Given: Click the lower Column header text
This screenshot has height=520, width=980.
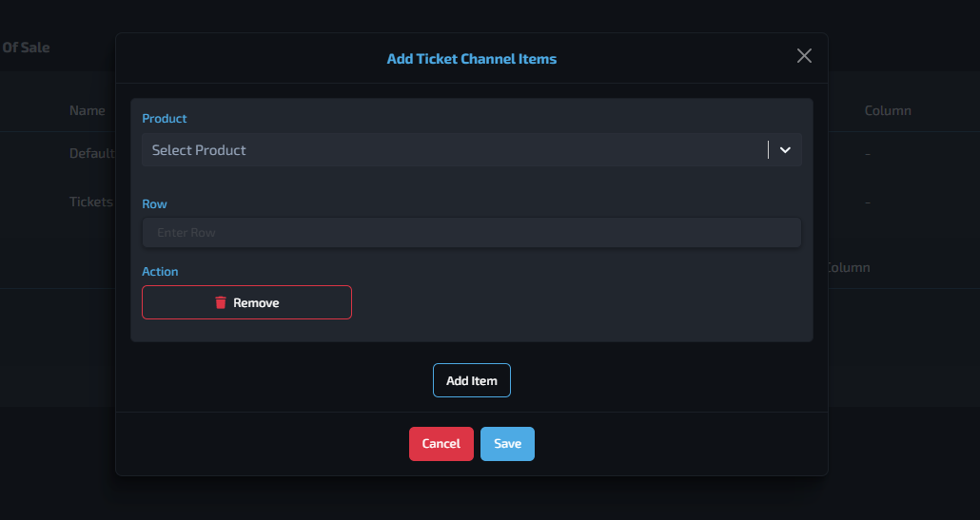Looking at the screenshot, I should click(849, 267).
